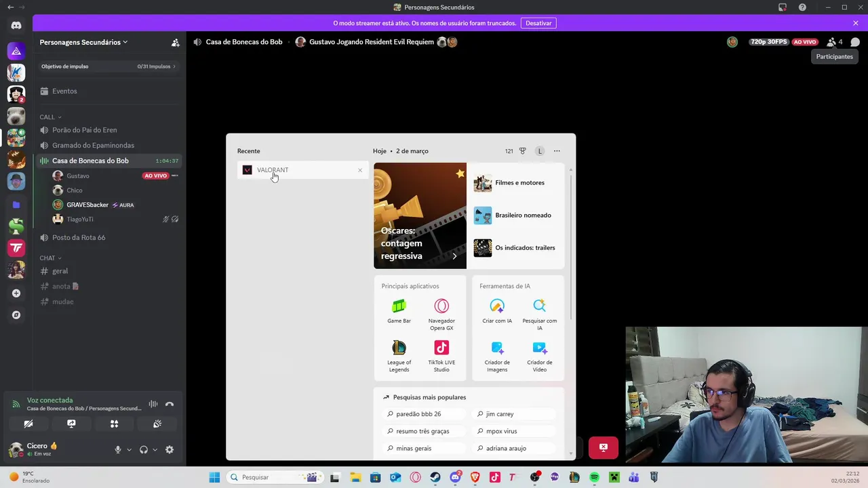Screen dimensions: 868x488
Task: Search paredão bbb 26 suggestion
Action: point(424,414)
